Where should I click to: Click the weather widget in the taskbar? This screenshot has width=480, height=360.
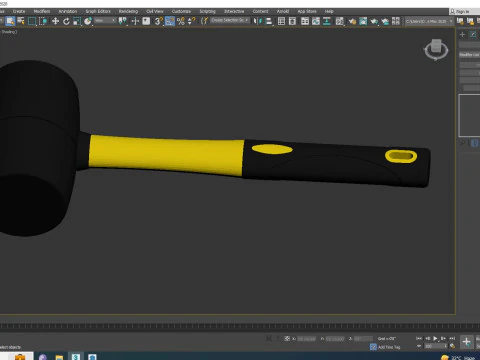coord(457,358)
